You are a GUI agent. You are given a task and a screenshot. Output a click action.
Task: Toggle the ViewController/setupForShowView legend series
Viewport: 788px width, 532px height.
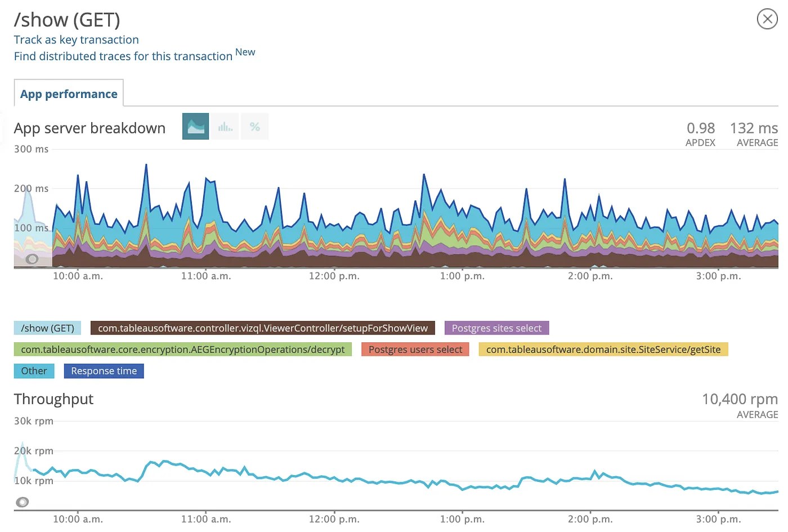(262, 328)
